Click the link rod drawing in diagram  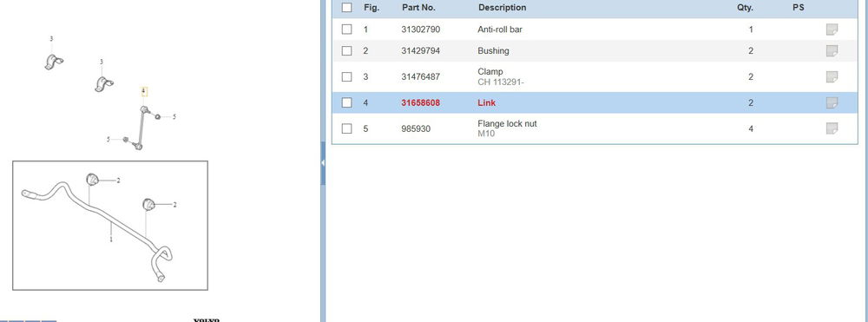141,128
